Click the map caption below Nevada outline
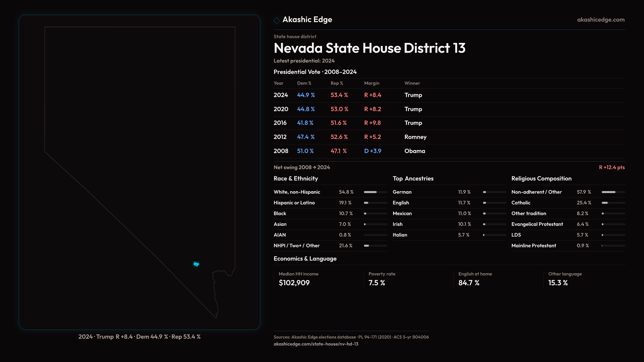The height and width of the screenshot is (362, 644). (x=139, y=337)
